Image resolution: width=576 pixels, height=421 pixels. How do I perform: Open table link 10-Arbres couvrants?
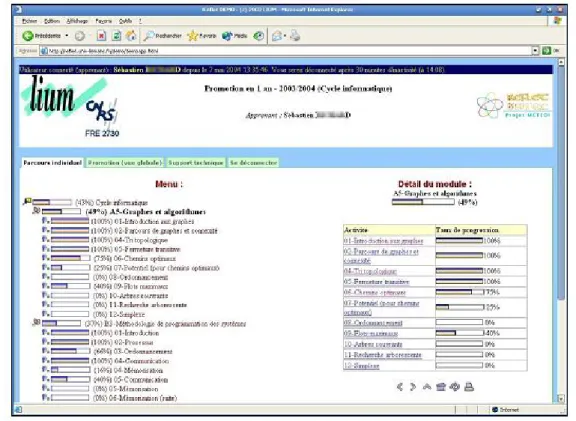[x=373, y=344]
